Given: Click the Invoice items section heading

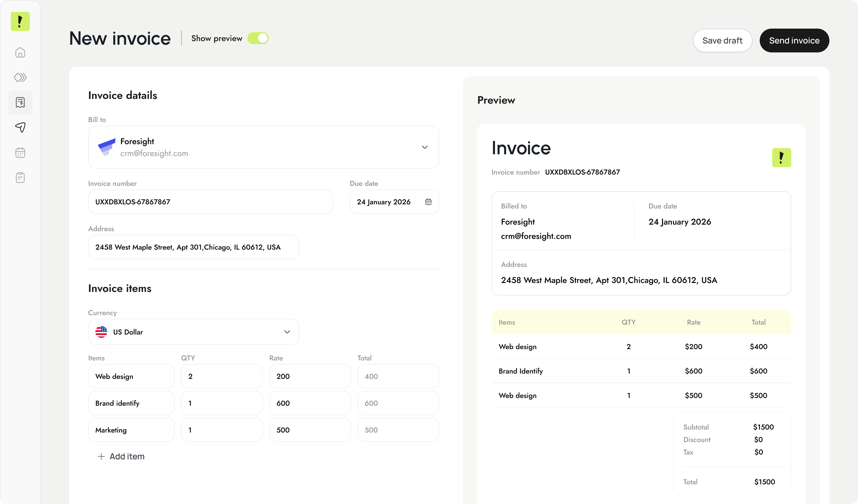Looking at the screenshot, I should tap(119, 288).
